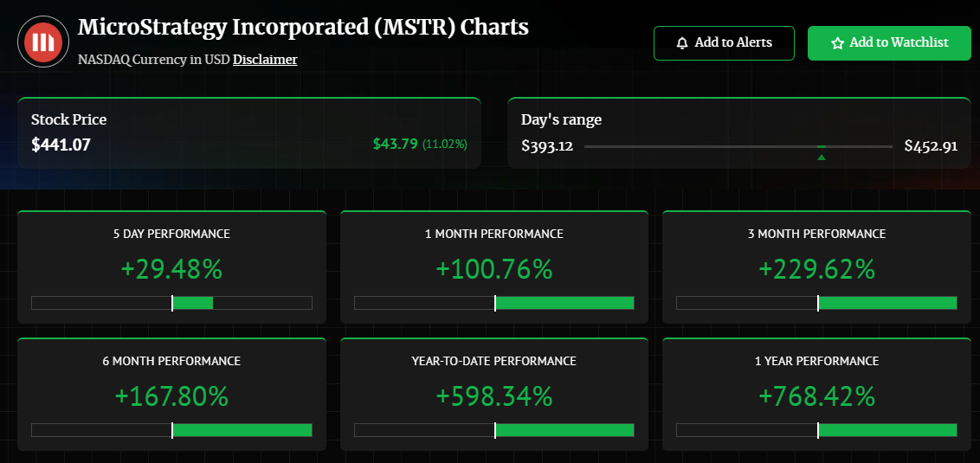The image size is (980, 463).
Task: Click the 5 Day Performance progress bar
Action: click(x=172, y=303)
